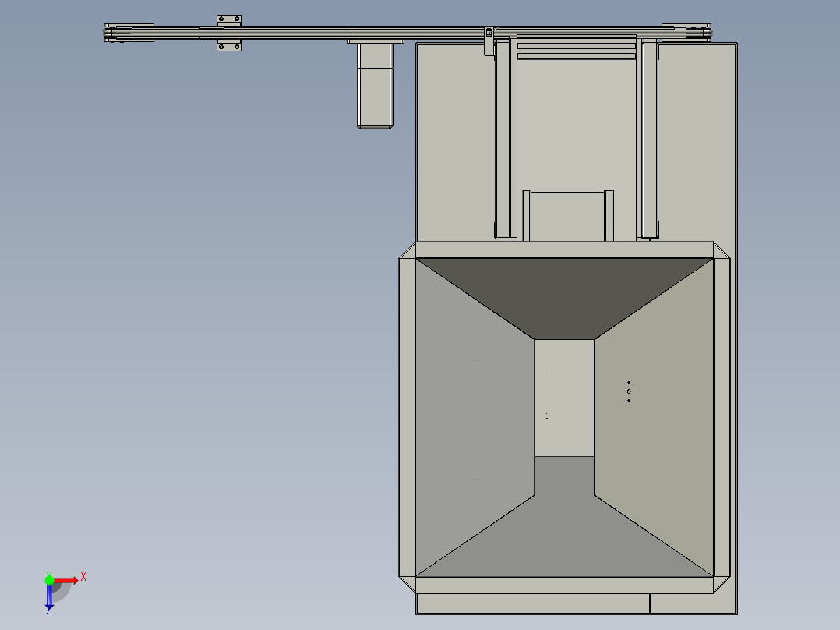This screenshot has width=840, height=630.
Task: Click the green Y axis dot on triad
Action: click(x=49, y=580)
